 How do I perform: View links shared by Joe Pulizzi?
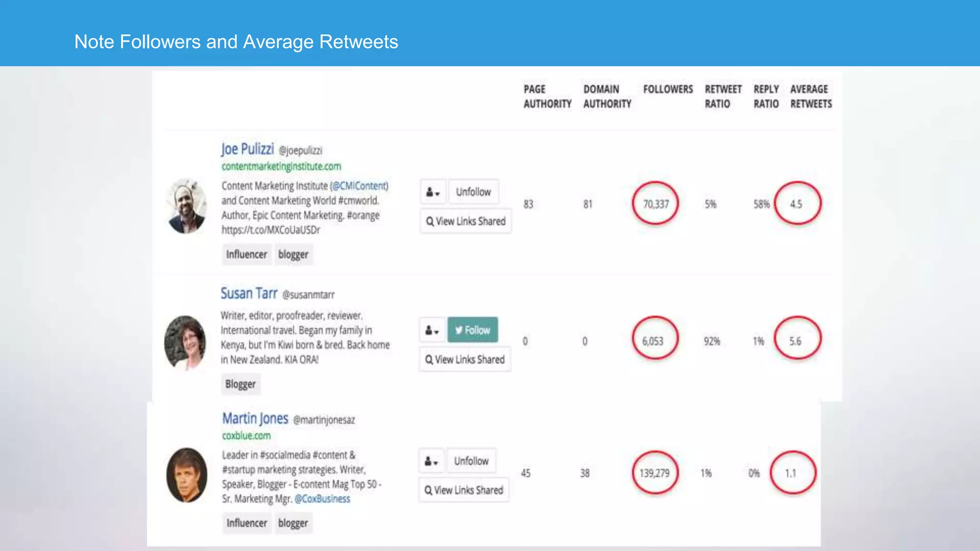(466, 221)
